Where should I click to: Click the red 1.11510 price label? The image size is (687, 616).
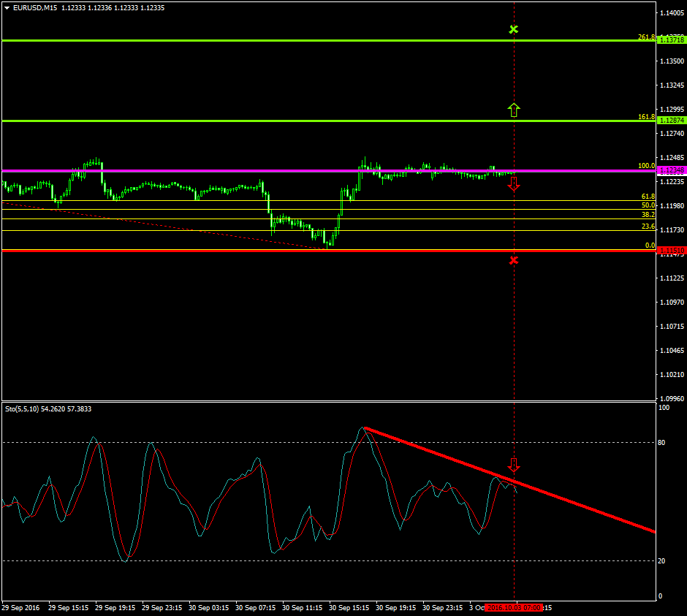click(671, 251)
